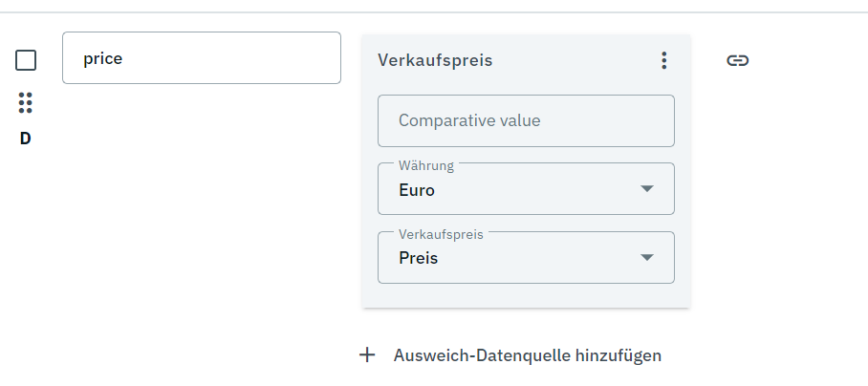Click the arrow icon beside Preis
Screen dimensions: 868x386
(647, 258)
